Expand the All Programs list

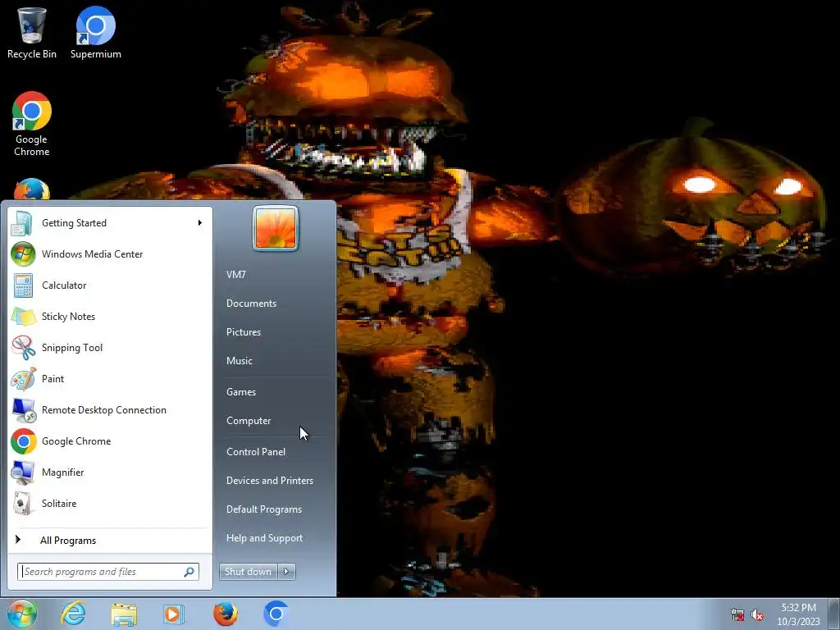point(68,541)
